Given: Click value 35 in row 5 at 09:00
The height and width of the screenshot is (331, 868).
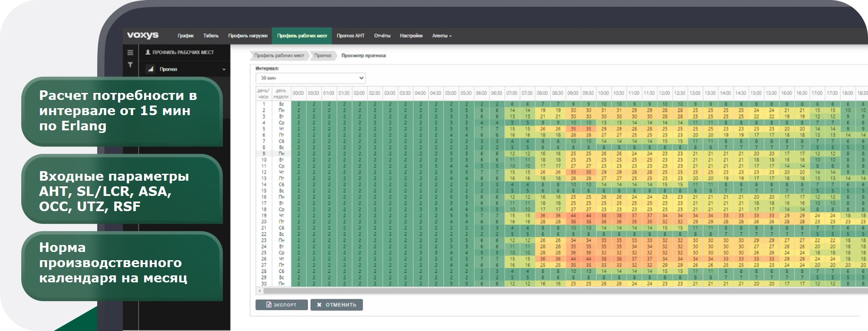Looking at the screenshot, I should 573,129.
